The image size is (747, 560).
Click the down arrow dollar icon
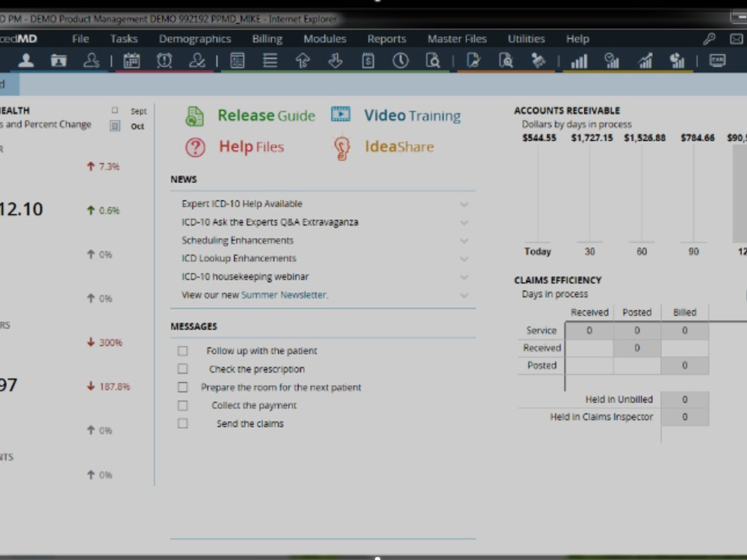click(335, 60)
